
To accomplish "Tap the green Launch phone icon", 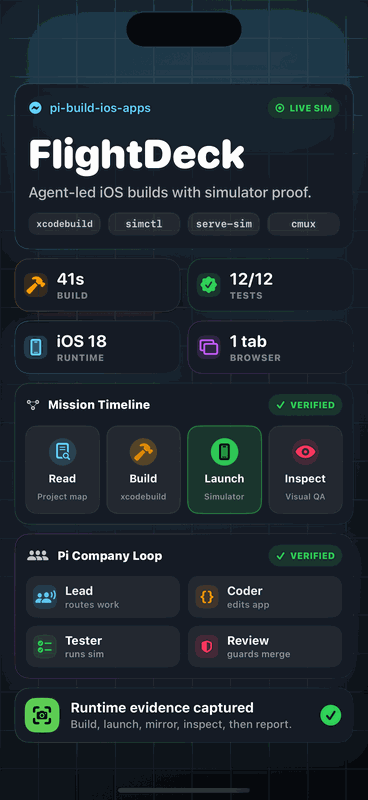I will point(225,452).
